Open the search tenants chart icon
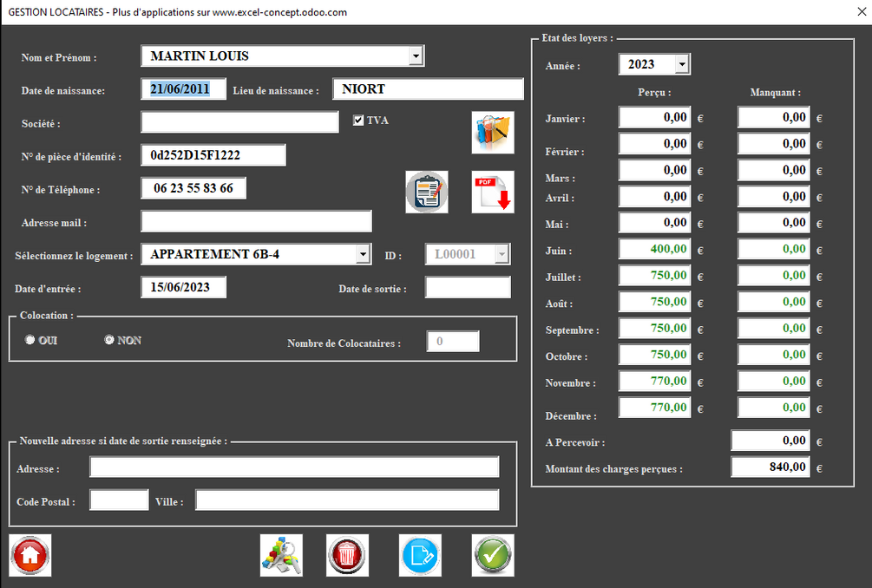872x588 pixels. click(x=281, y=555)
